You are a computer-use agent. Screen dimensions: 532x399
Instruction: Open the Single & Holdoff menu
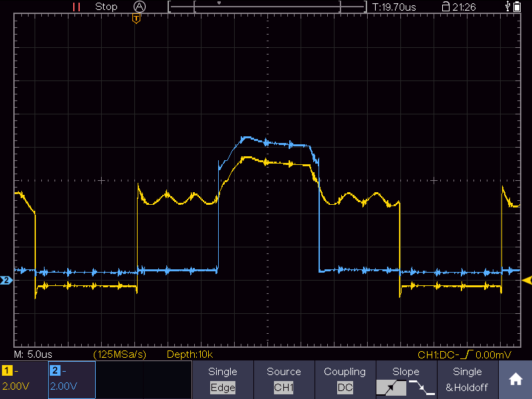pyautogui.click(x=467, y=380)
